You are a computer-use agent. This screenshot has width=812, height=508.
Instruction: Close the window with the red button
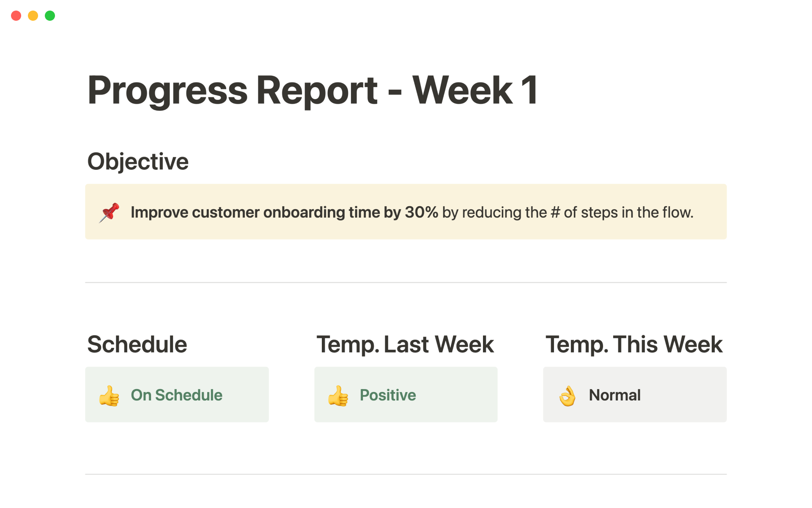click(16, 16)
